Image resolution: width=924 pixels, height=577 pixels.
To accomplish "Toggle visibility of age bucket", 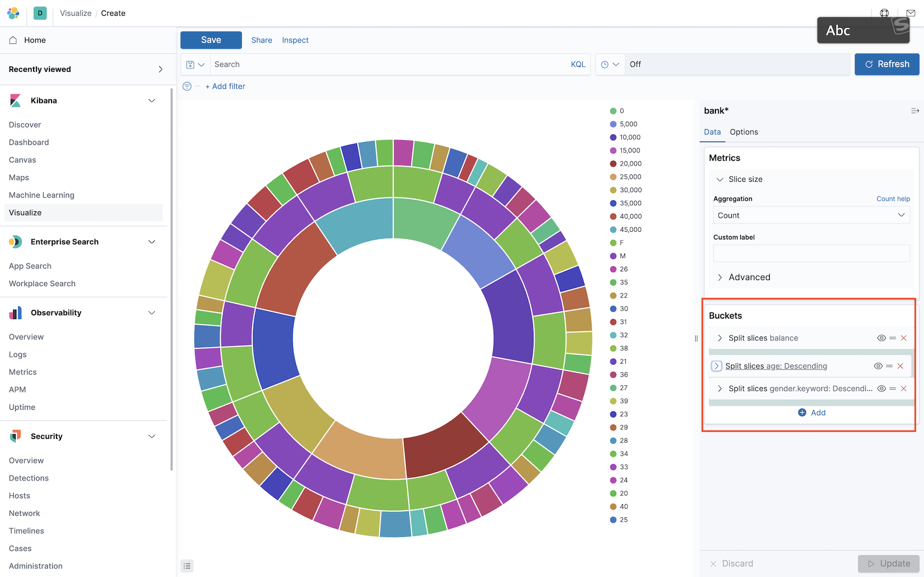I will [878, 366].
